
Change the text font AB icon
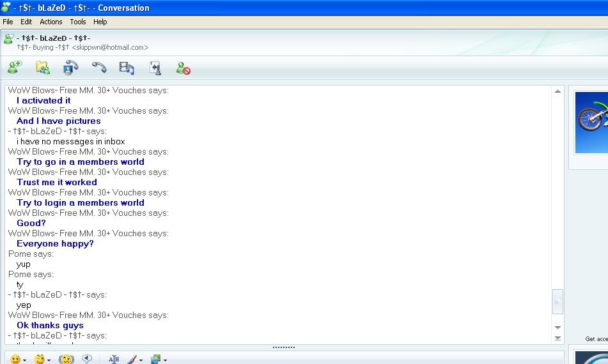(114, 360)
